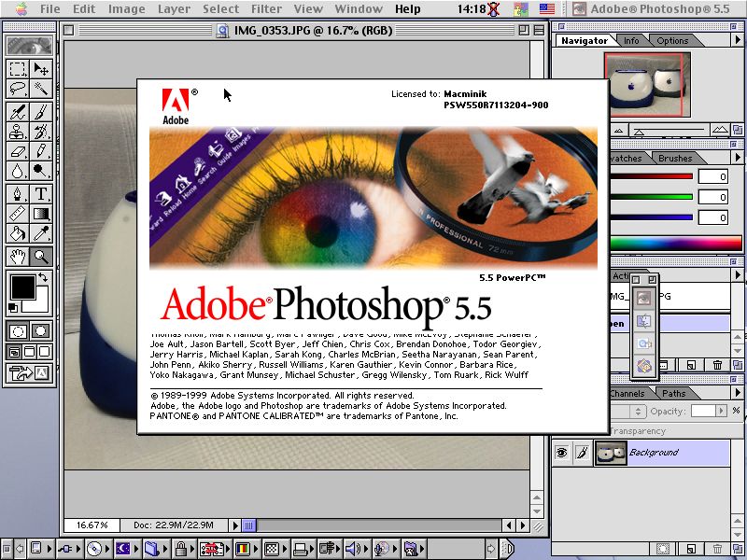Select the Eyedropper tool
This screenshot has height=560, width=747.
tap(41, 234)
